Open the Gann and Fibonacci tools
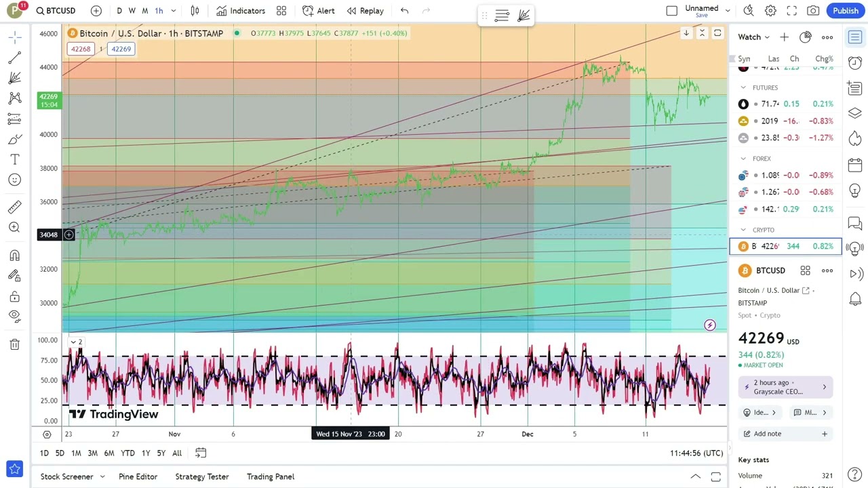868x488 pixels. point(14,78)
